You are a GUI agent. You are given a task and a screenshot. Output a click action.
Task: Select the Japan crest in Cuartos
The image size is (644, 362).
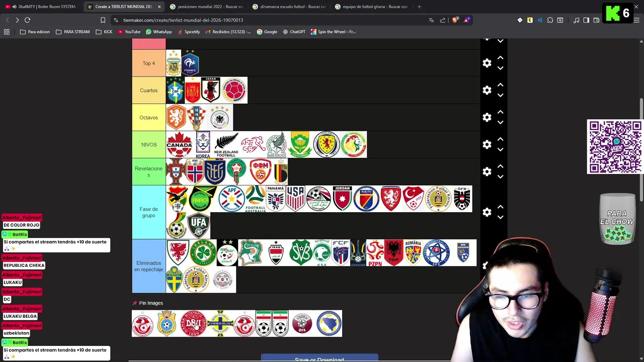coord(210,90)
